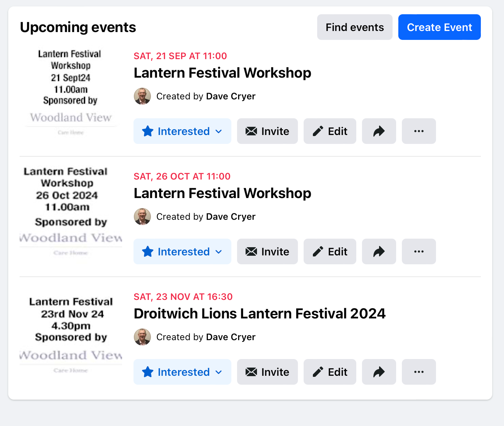The height and width of the screenshot is (426, 504).
Task: Share the 21 Sep Lantern Festival Workshop
Action: (379, 131)
